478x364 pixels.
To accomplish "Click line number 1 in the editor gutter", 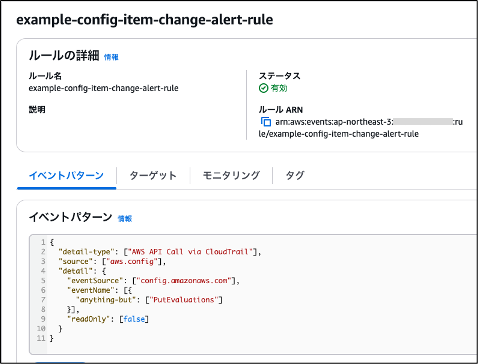I will [43, 242].
